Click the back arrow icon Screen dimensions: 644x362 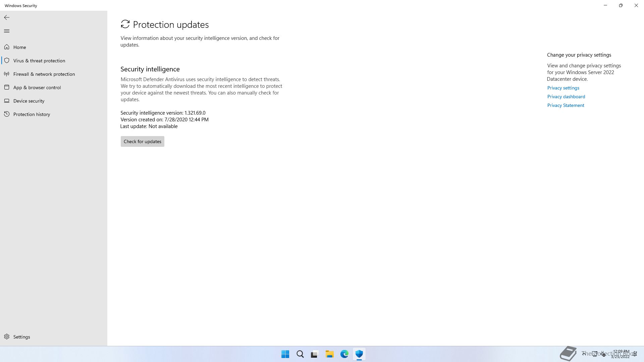tap(7, 17)
